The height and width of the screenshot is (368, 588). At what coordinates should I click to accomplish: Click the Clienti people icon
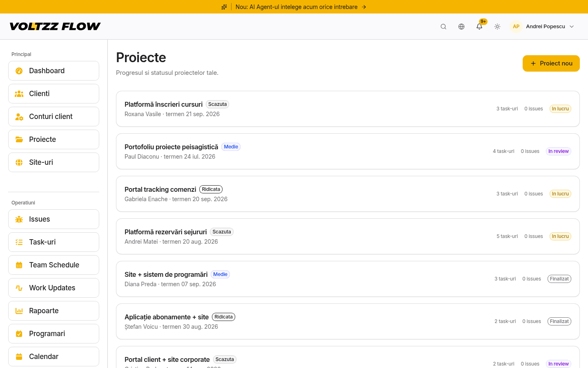tap(19, 94)
